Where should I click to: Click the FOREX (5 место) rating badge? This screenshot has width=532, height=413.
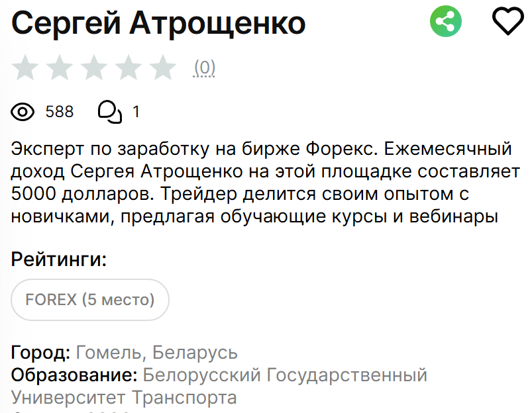click(x=89, y=299)
